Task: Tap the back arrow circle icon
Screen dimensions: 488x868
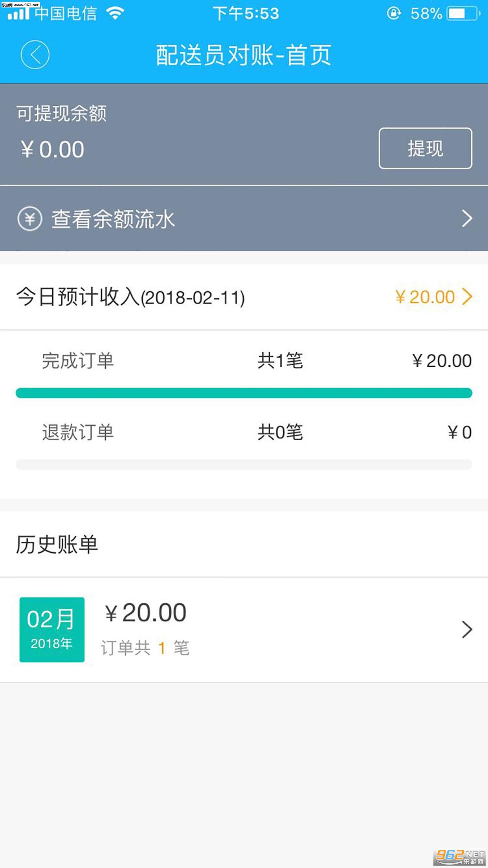Action: point(35,55)
